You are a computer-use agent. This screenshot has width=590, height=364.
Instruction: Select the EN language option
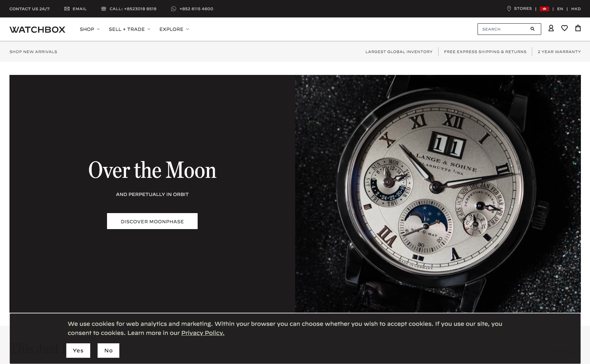pos(560,9)
